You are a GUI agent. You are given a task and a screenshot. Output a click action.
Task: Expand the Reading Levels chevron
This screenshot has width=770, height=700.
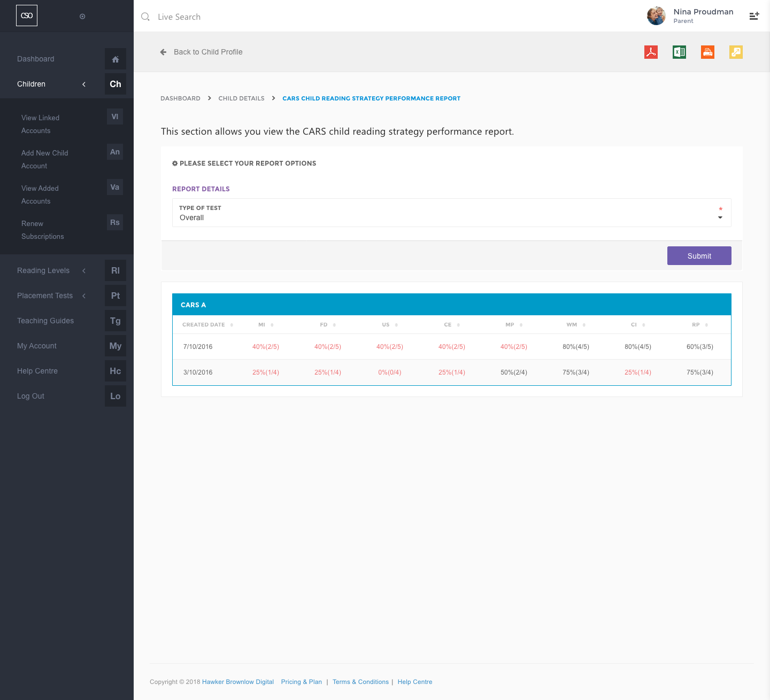84,270
